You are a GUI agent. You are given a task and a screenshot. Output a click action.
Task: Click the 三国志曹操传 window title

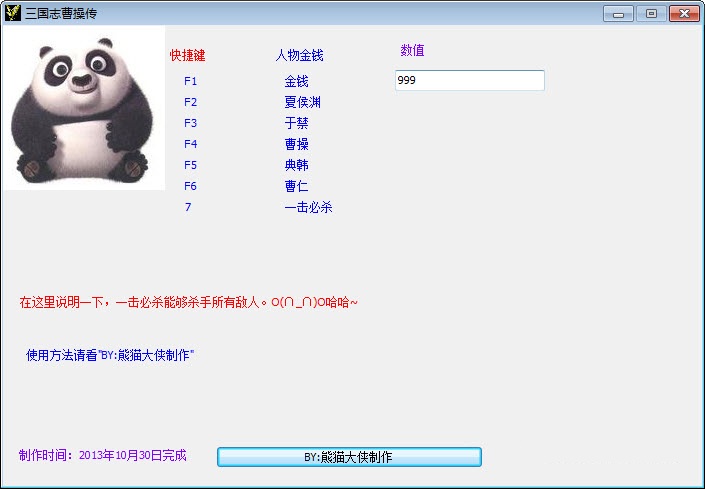(x=61, y=13)
